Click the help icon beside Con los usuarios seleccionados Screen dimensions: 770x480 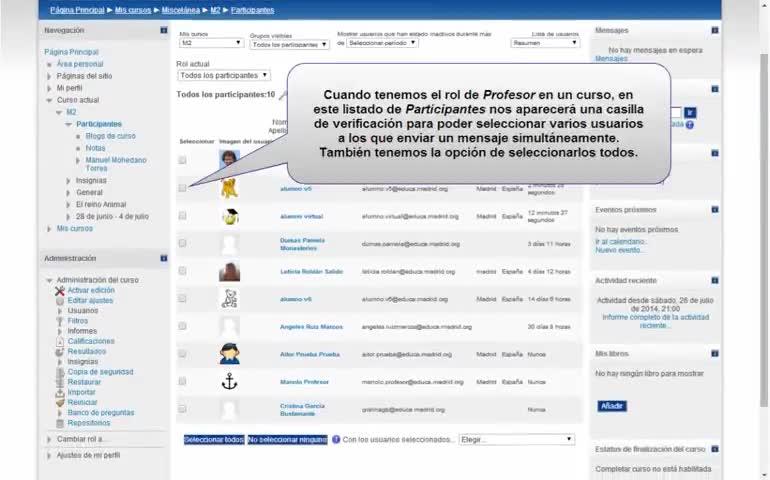[336, 440]
